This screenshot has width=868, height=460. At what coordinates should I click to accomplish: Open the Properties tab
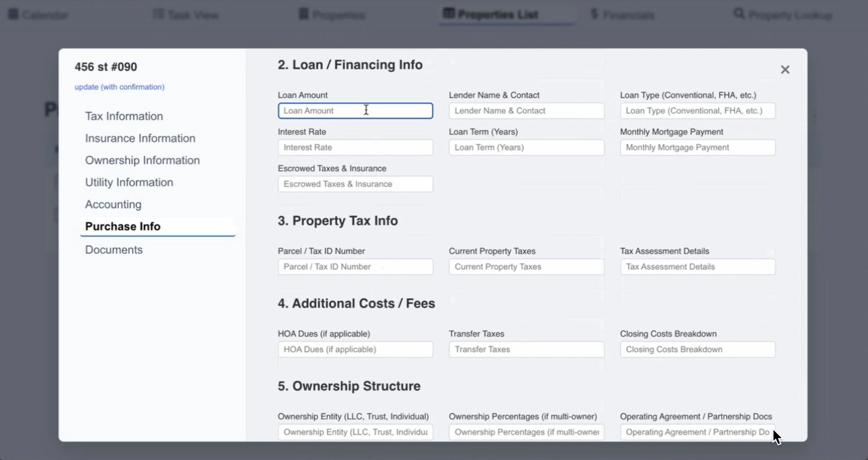332,15
